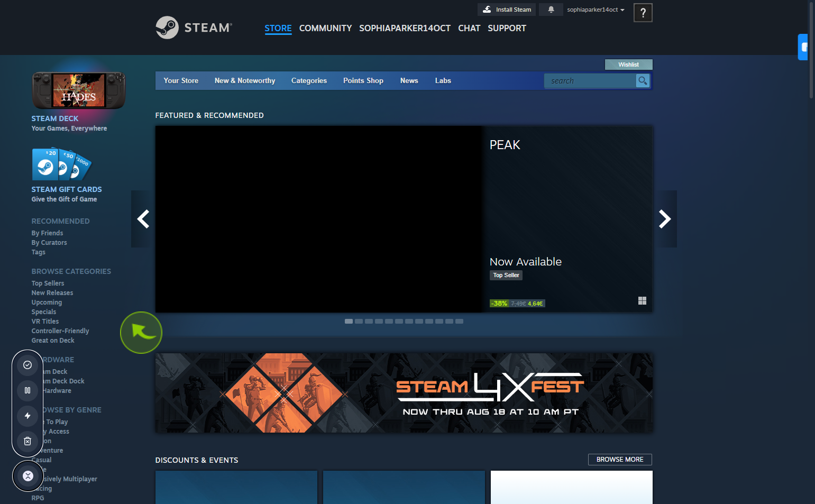Click the Steam logo icon
815x504 pixels.
pyautogui.click(x=167, y=28)
